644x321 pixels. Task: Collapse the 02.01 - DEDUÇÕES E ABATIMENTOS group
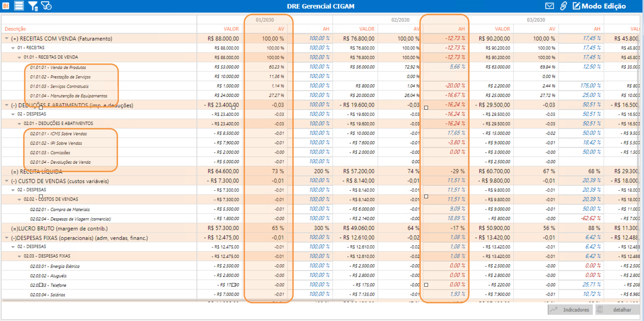[x=19, y=123]
